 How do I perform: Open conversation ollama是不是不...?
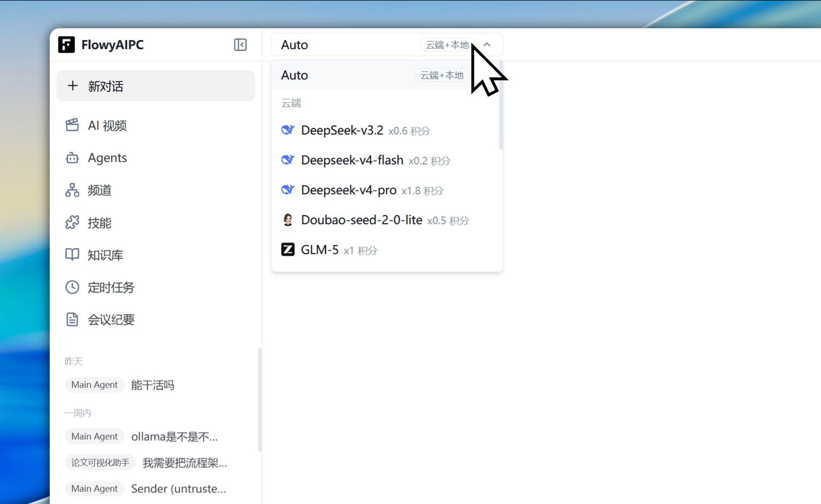coord(175,437)
